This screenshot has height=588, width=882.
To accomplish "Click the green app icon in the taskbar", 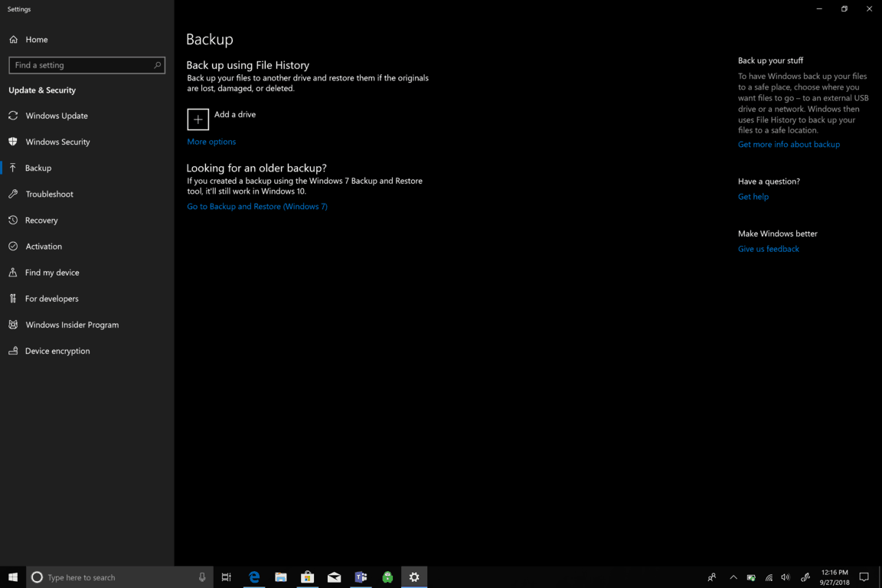I will coord(387,577).
